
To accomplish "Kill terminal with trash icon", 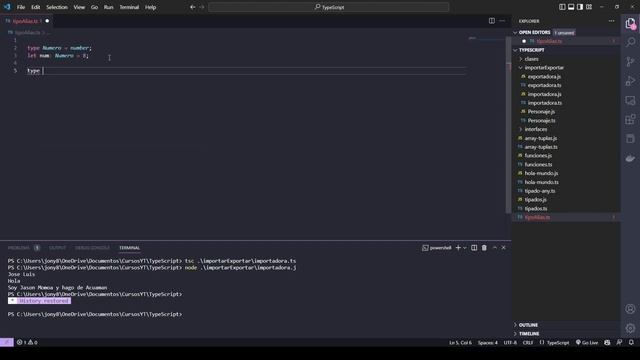I will [x=484, y=248].
